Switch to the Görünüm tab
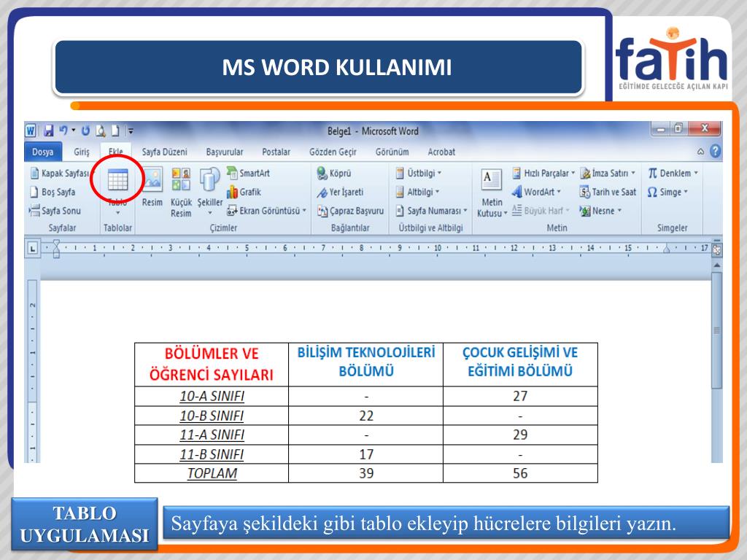 click(x=392, y=152)
